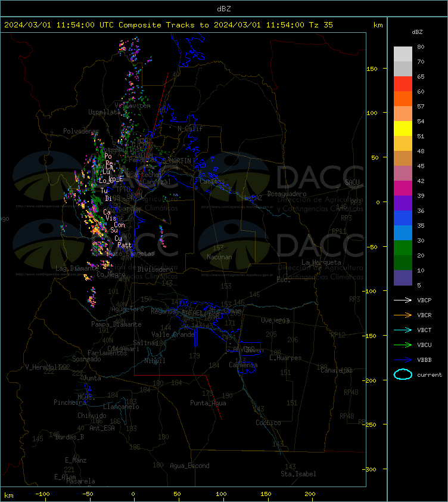Click the intense yellow storm cell near 'Su'

click(x=96, y=229)
